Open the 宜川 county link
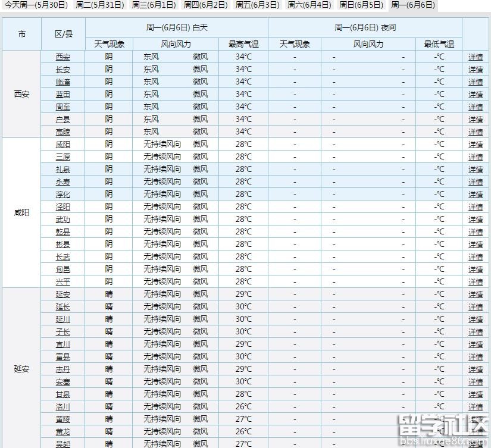 tap(62, 344)
